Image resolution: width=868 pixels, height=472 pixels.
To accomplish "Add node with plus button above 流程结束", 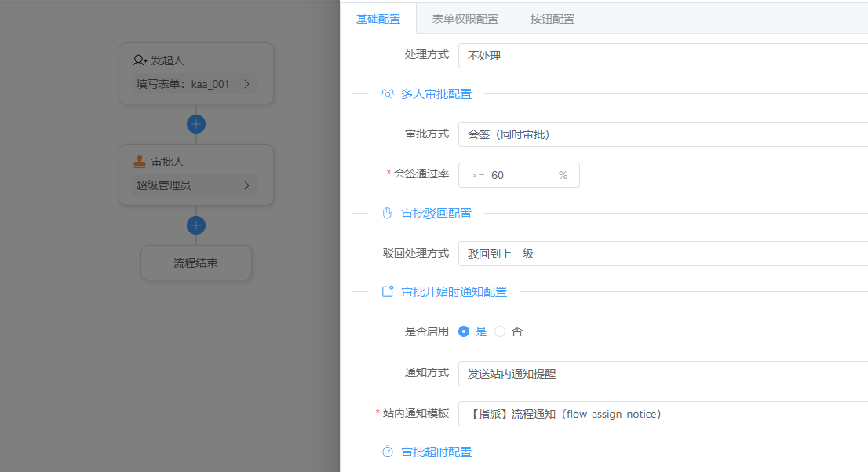I will (196, 225).
